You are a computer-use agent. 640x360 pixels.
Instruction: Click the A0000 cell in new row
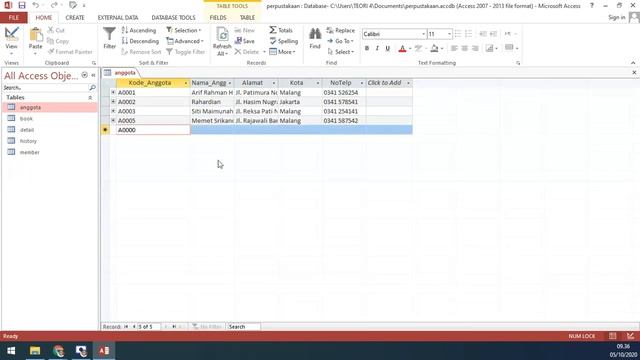tap(153, 130)
